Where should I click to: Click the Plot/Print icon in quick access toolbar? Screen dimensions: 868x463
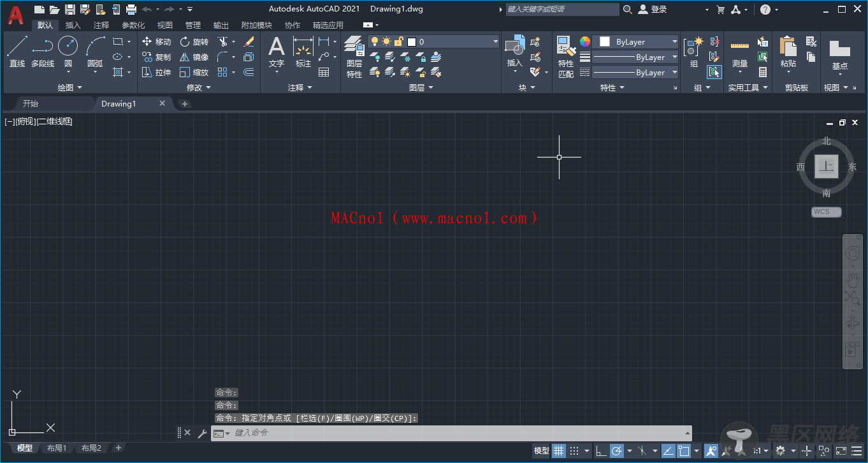[x=131, y=9]
